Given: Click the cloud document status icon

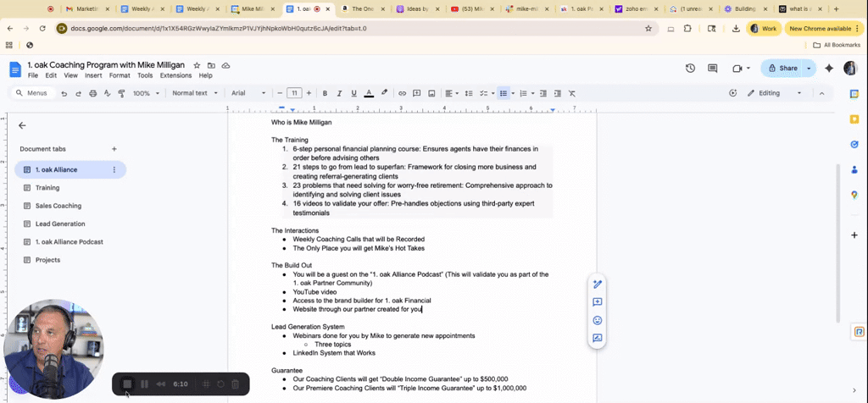Looking at the screenshot, I should click(225, 65).
